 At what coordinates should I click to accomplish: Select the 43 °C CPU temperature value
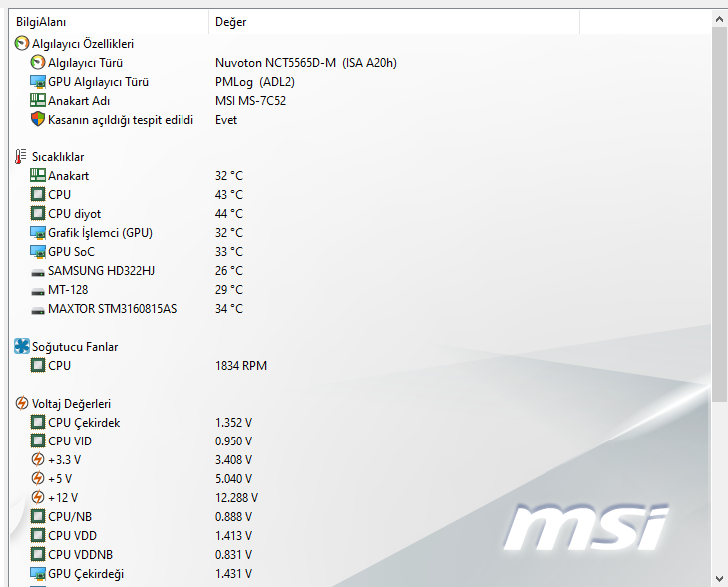click(229, 195)
